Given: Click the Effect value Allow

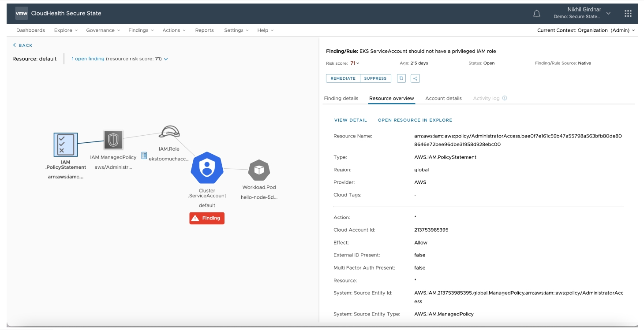Looking at the screenshot, I should [x=421, y=243].
